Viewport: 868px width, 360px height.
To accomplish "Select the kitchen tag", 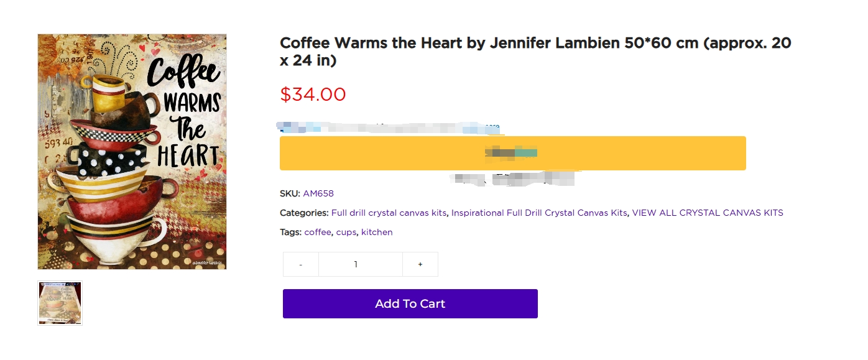I will (x=377, y=232).
